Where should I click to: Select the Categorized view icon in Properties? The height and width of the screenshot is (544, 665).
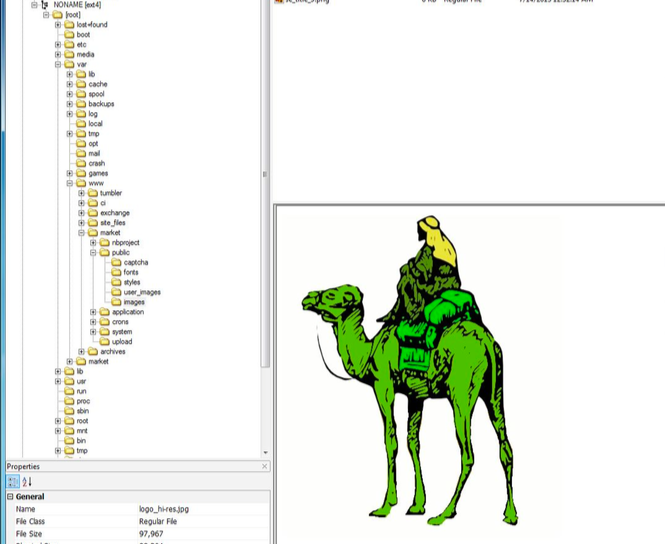(13, 482)
